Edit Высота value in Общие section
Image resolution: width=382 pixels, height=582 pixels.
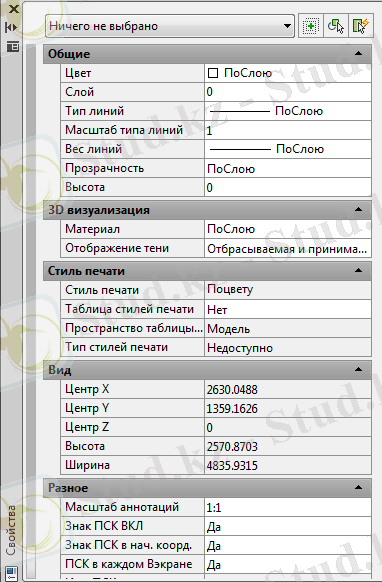click(x=288, y=187)
